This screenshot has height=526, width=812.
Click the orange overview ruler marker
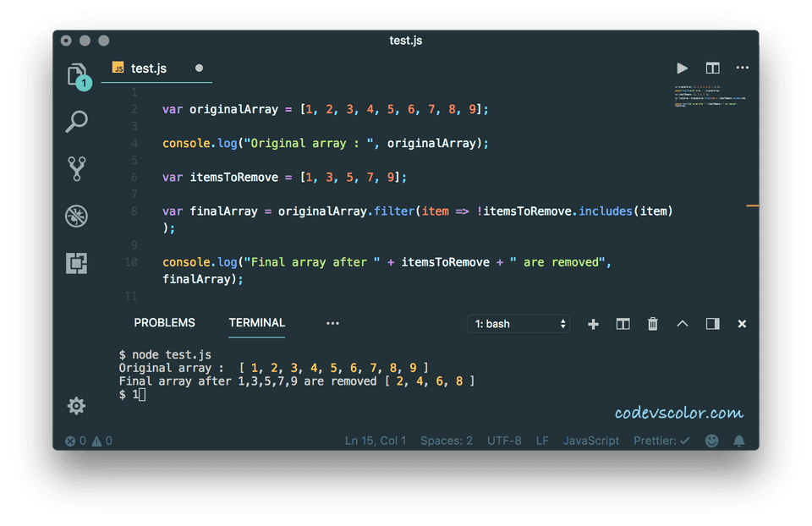point(753,206)
